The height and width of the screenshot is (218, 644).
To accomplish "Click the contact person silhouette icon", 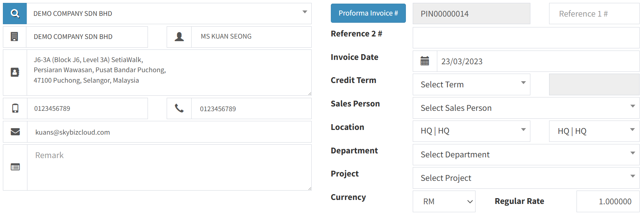I will click(179, 37).
